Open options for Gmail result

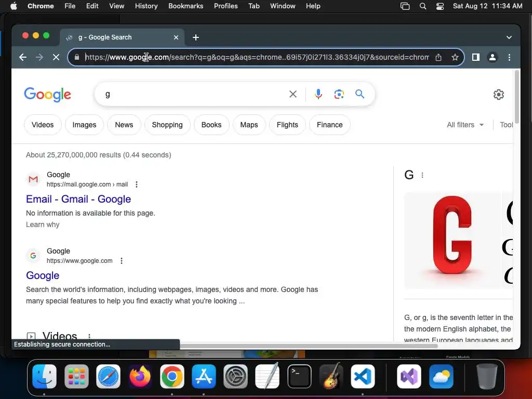(137, 184)
